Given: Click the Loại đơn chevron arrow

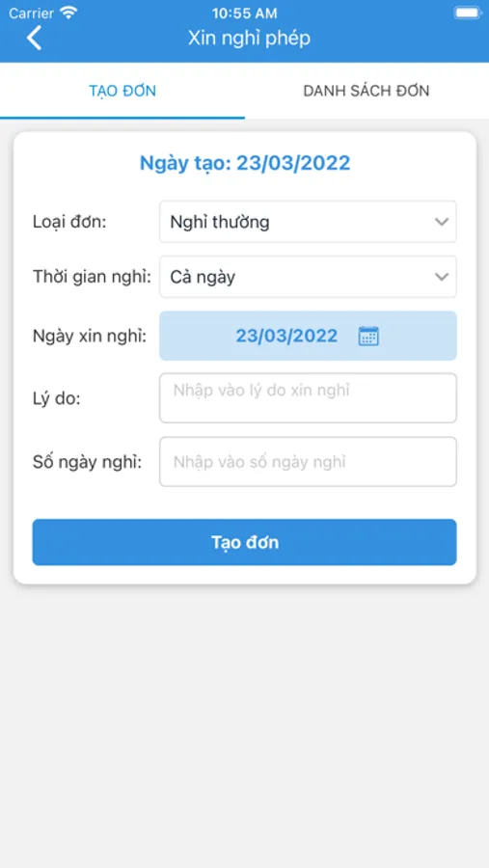Looking at the screenshot, I should pos(442,222).
